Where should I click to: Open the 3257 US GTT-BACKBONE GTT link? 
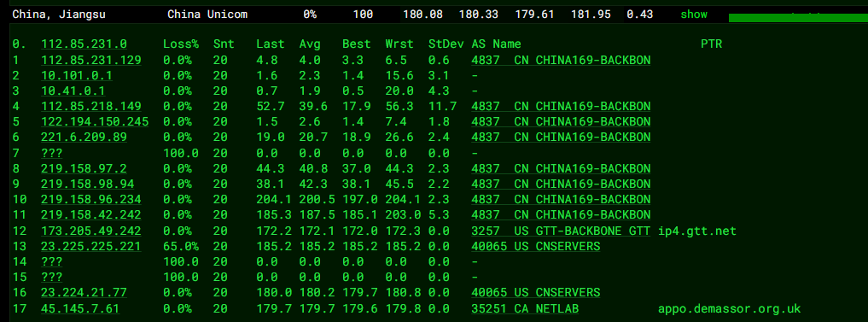point(561,231)
